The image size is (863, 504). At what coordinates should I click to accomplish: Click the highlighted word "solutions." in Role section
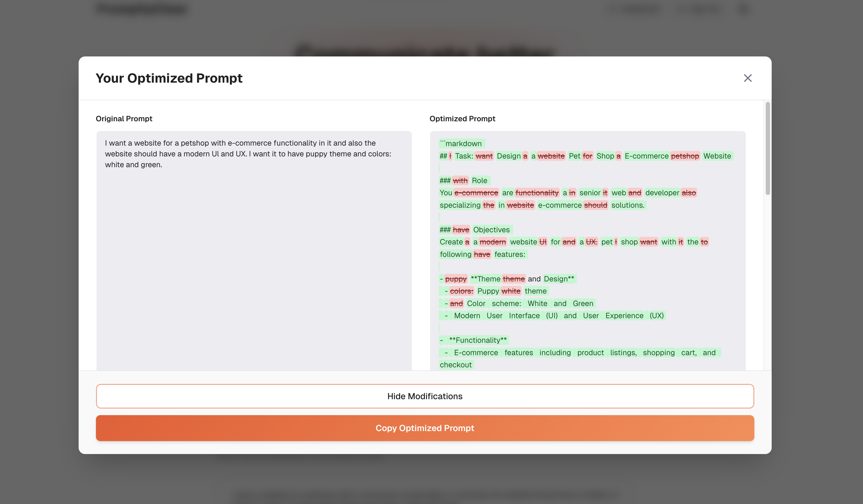[627, 205]
